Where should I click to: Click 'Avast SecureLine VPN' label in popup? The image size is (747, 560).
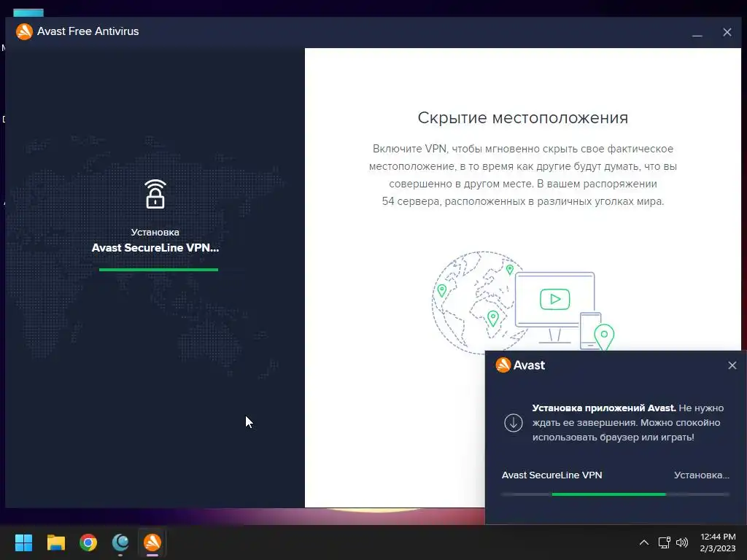point(551,475)
